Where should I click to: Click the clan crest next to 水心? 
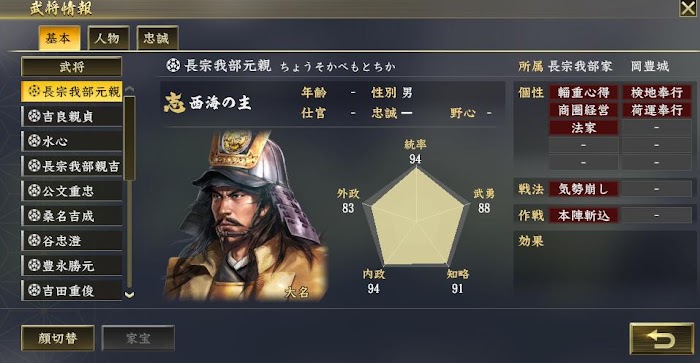[x=34, y=141]
